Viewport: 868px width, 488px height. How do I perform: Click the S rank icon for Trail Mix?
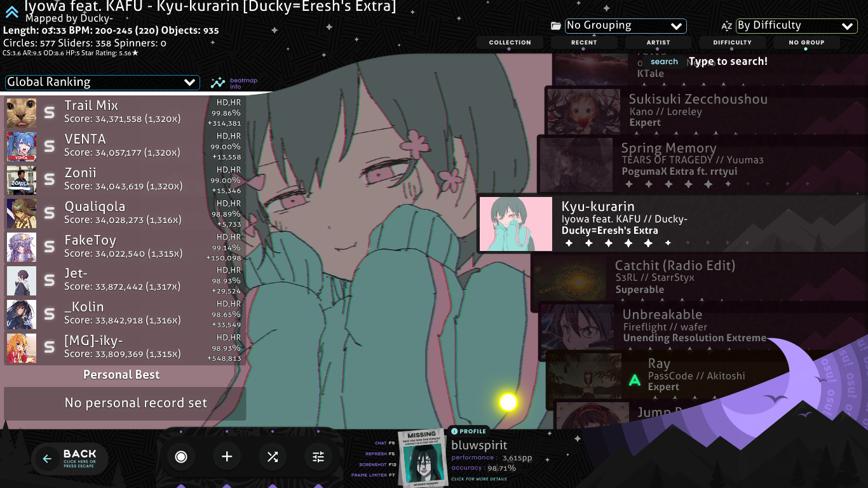50,113
